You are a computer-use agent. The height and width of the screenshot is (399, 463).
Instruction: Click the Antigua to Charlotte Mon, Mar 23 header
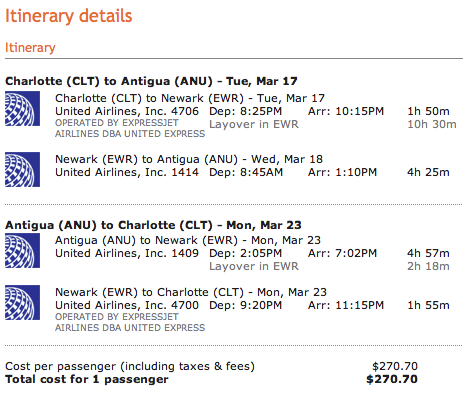tap(153, 225)
